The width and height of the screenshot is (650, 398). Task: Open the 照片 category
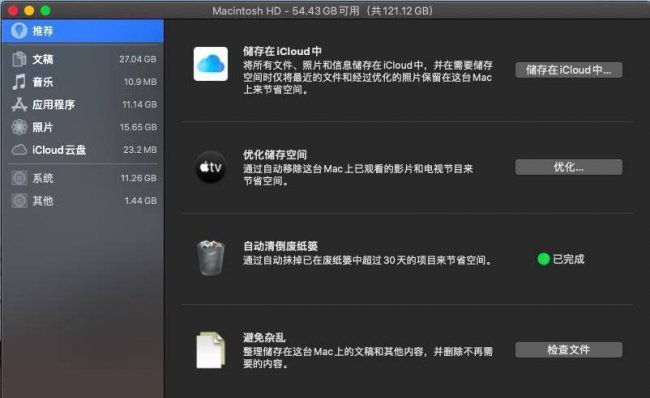click(x=82, y=127)
